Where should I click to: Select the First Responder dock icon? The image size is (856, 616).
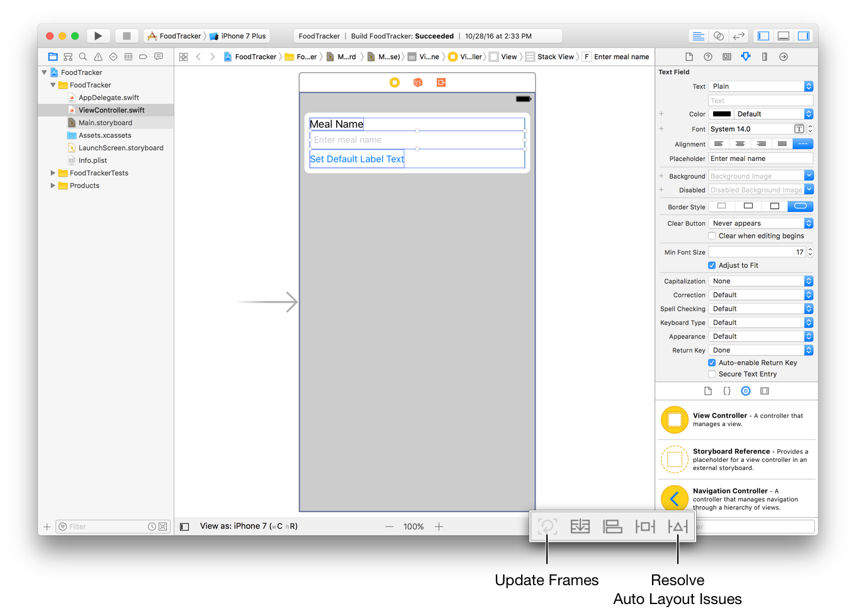418,82
